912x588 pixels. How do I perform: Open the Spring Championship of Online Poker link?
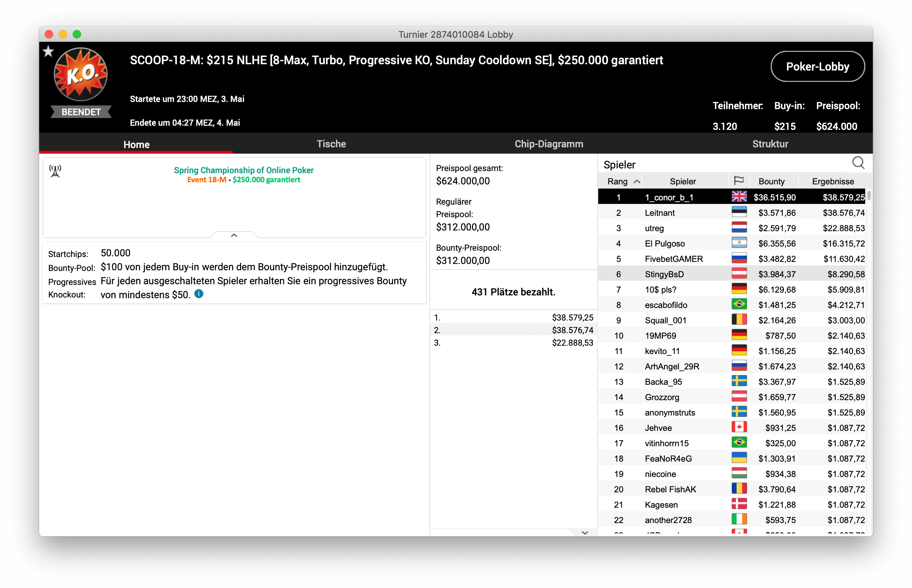[x=244, y=170]
